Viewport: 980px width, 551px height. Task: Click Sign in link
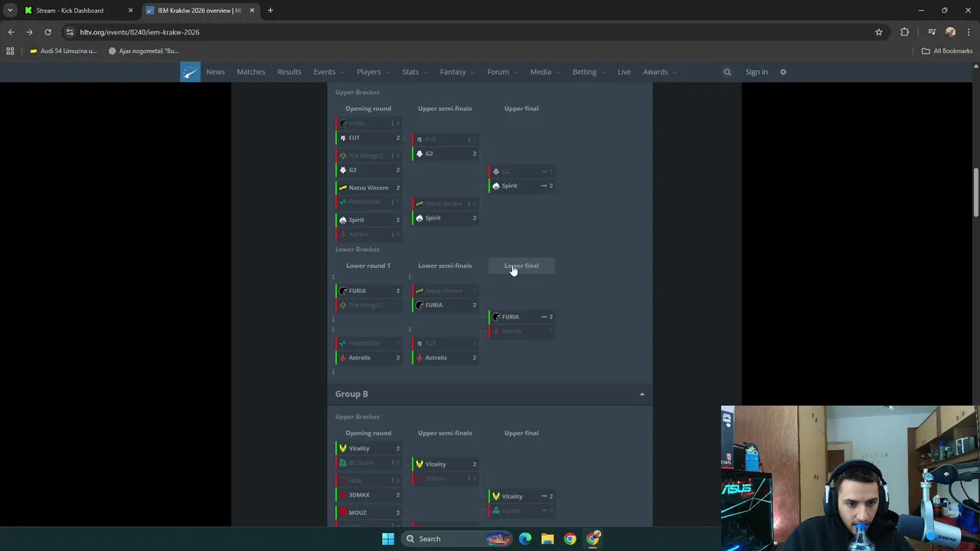(x=756, y=72)
